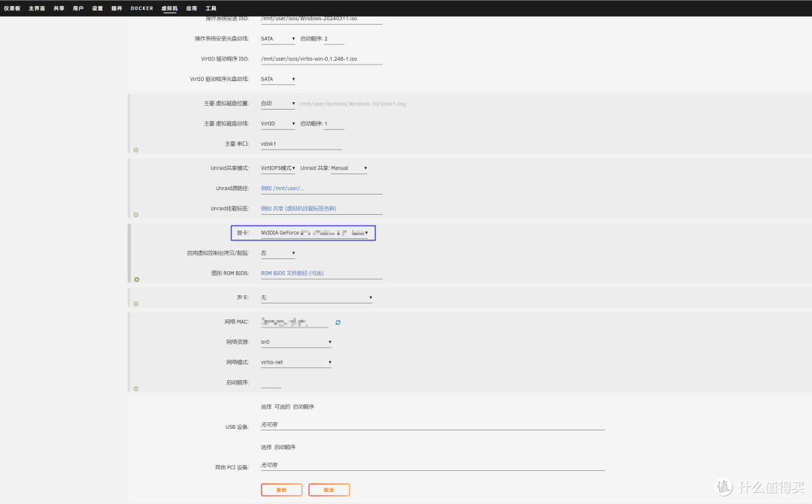
Task: Expand the 声卡 sound card dropdown
Action: coord(316,297)
